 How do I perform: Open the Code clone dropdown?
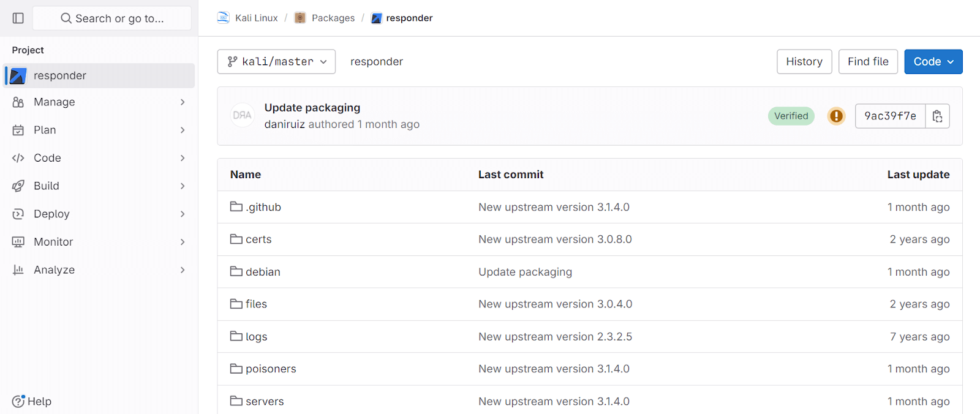(x=933, y=62)
